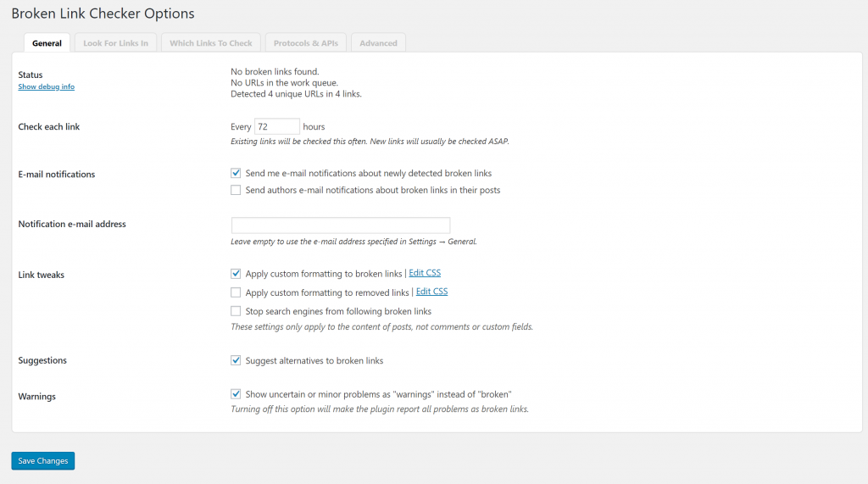Disable e-mail notifications for newly detected broken links
The image size is (868, 484).
(236, 173)
